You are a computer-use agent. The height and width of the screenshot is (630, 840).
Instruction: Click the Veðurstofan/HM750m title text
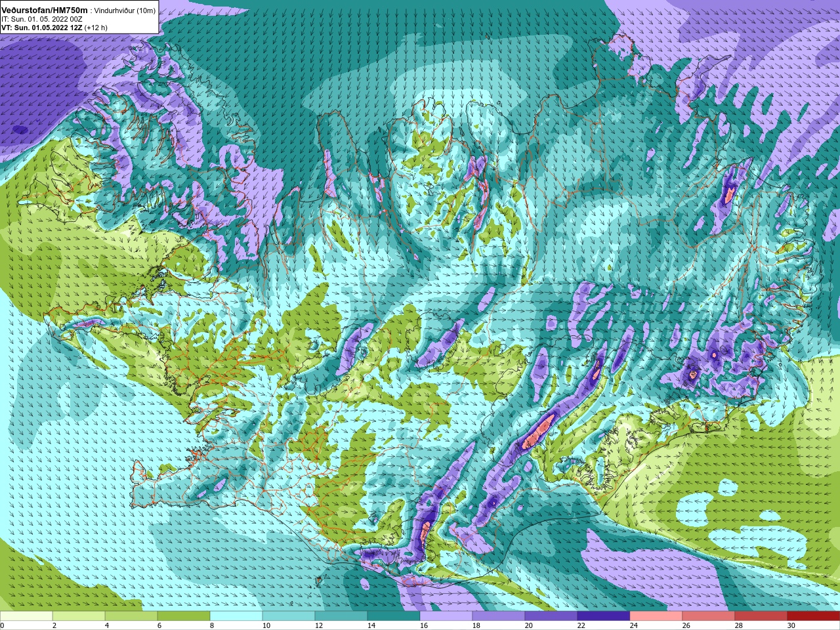click(x=45, y=10)
